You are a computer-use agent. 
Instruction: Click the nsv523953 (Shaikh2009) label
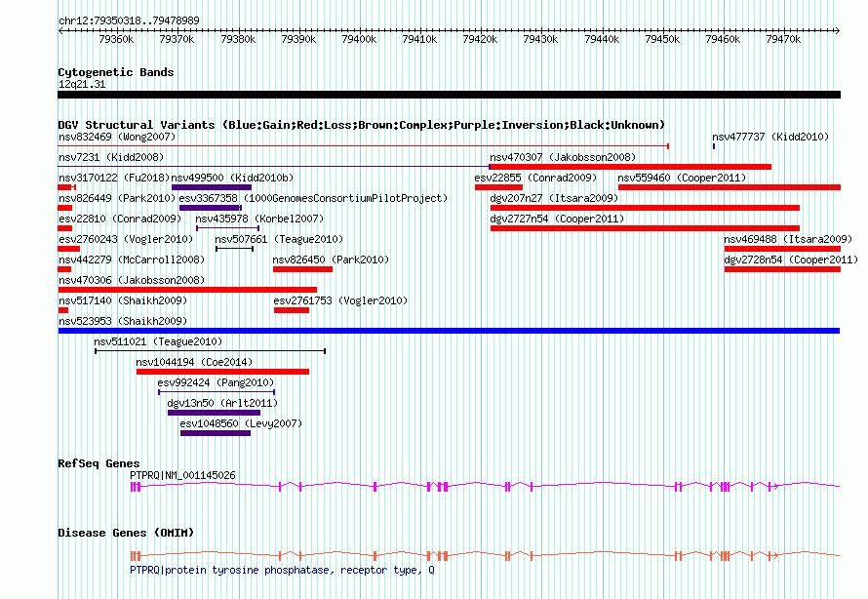coord(123,321)
